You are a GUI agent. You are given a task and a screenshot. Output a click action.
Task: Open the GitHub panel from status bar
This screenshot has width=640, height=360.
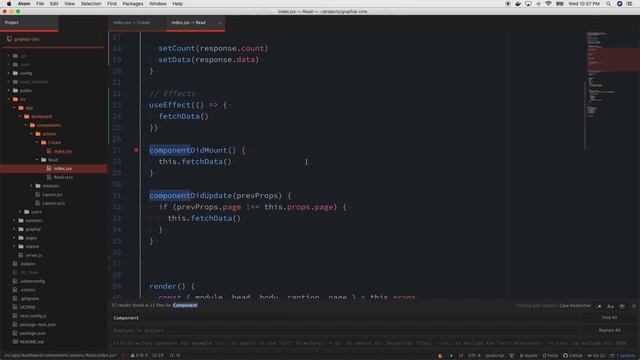pos(573,356)
